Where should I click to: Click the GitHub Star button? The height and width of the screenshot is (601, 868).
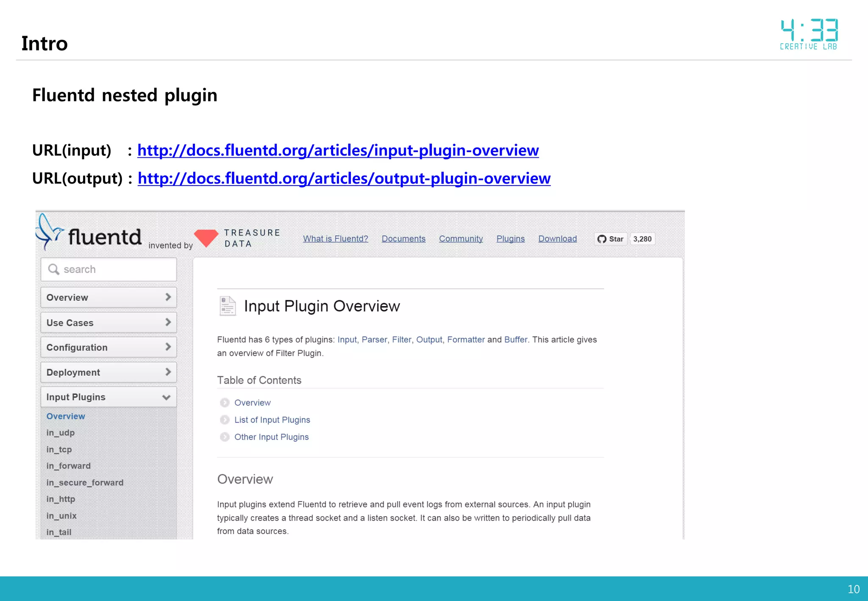[610, 239]
